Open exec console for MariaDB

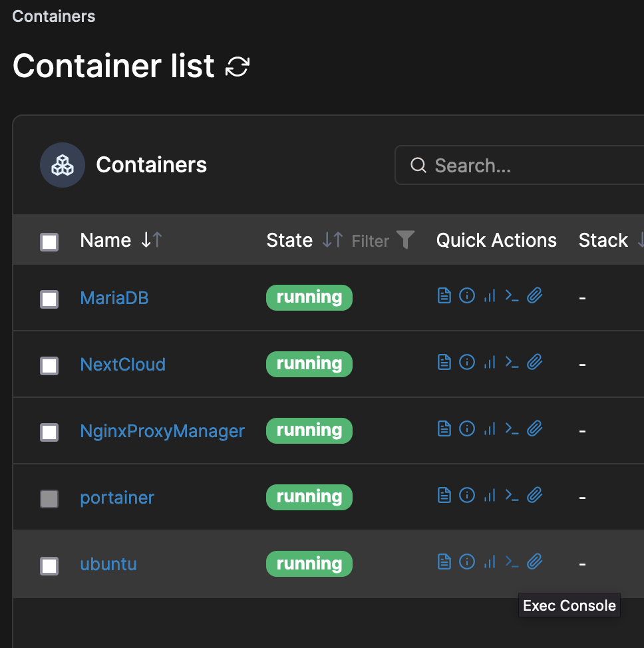click(512, 295)
